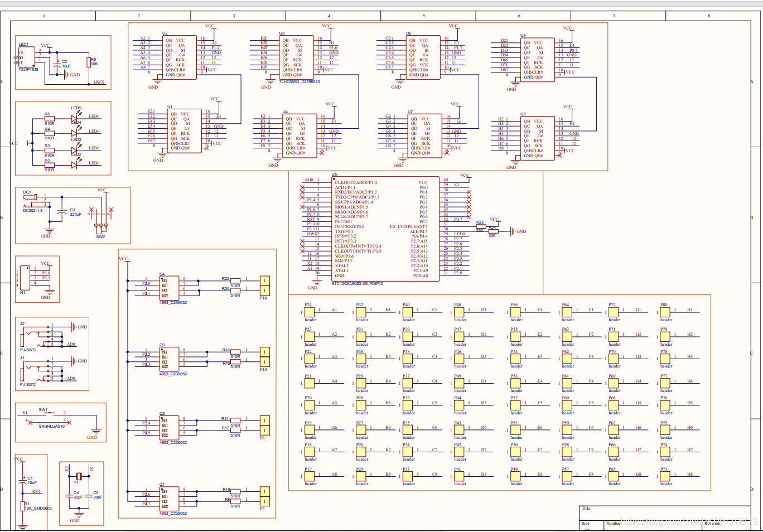The image size is (763, 532).
Task: Select the P2 output connector
Action: 265,496
